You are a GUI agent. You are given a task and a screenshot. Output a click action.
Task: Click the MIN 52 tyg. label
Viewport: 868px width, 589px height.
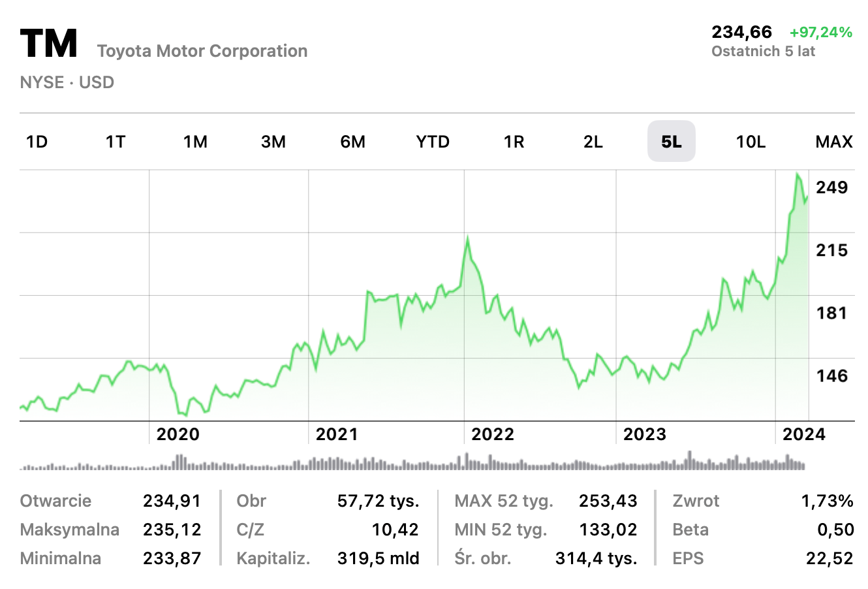tap(501, 530)
